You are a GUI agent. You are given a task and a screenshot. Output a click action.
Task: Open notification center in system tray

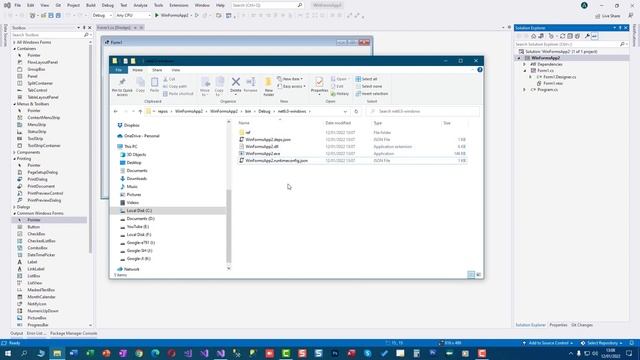pos(629,353)
